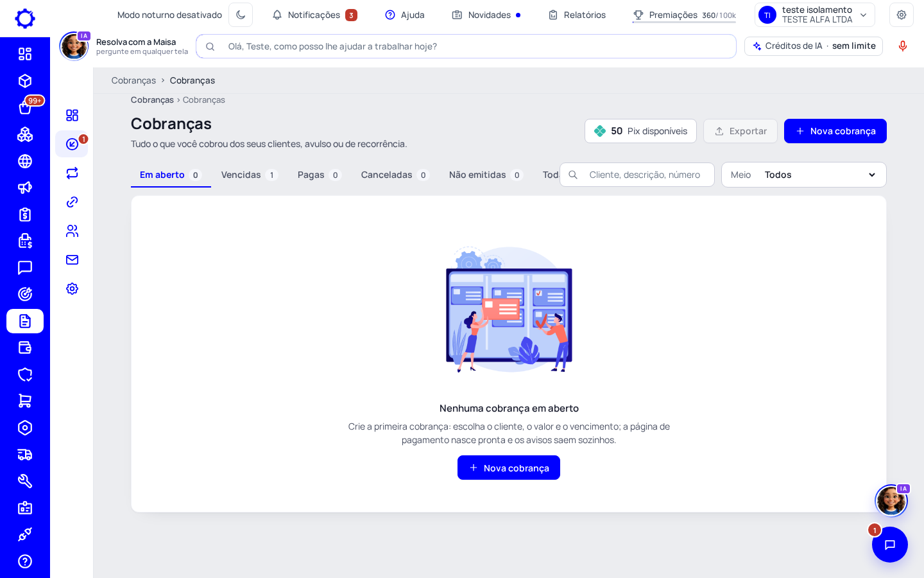Focus the Maisa assistant search field
The width and height of the screenshot is (924, 578).
466,46
